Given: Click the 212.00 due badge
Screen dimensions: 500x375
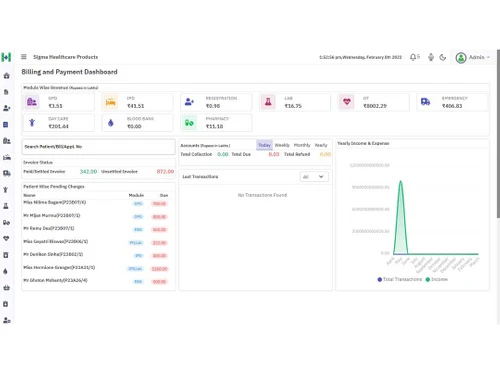Looking at the screenshot, I should [x=159, y=243].
